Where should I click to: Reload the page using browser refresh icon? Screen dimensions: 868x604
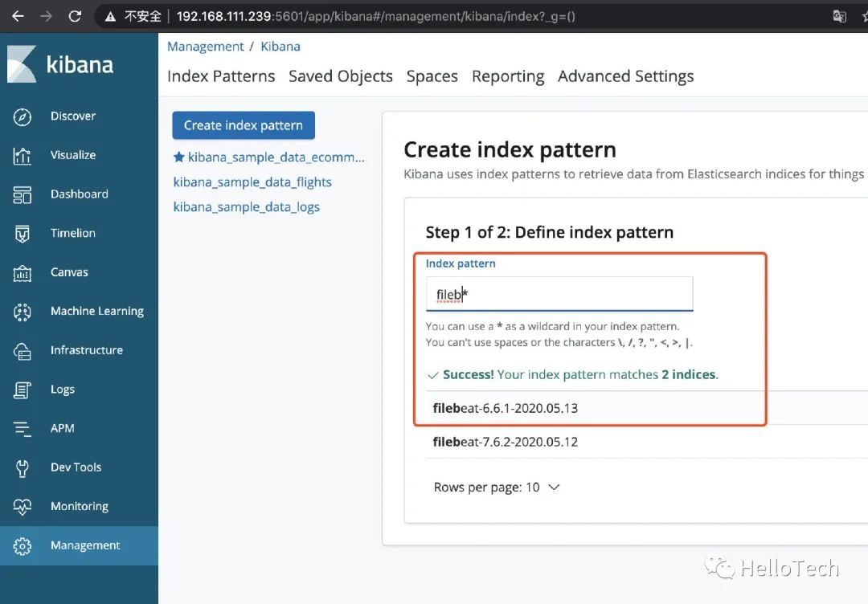click(75, 16)
